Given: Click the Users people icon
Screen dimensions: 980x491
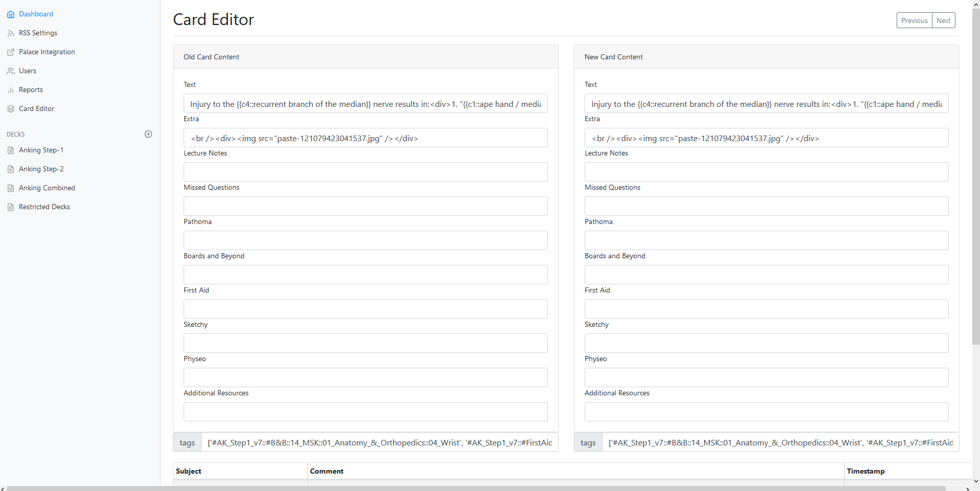Looking at the screenshot, I should click(11, 71).
